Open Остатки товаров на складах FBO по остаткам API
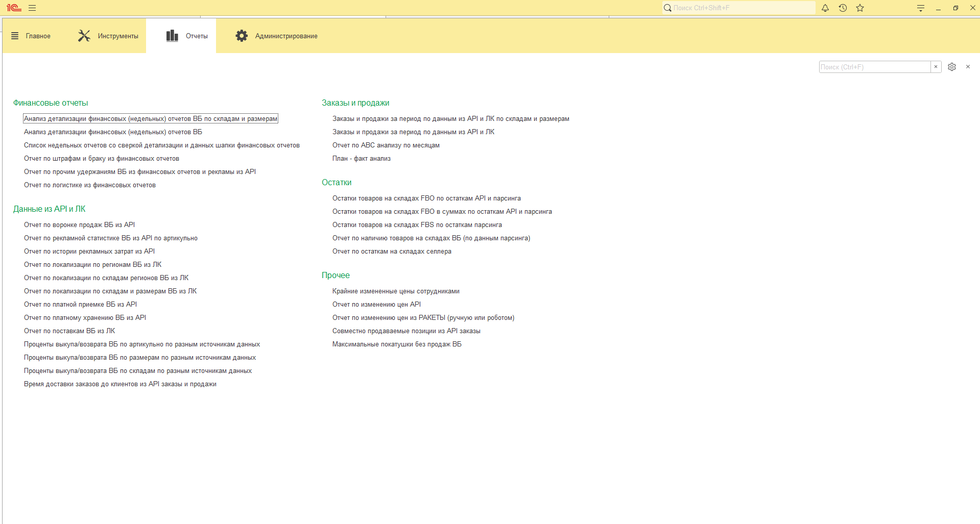Image resolution: width=980 pixels, height=524 pixels. [x=427, y=198]
